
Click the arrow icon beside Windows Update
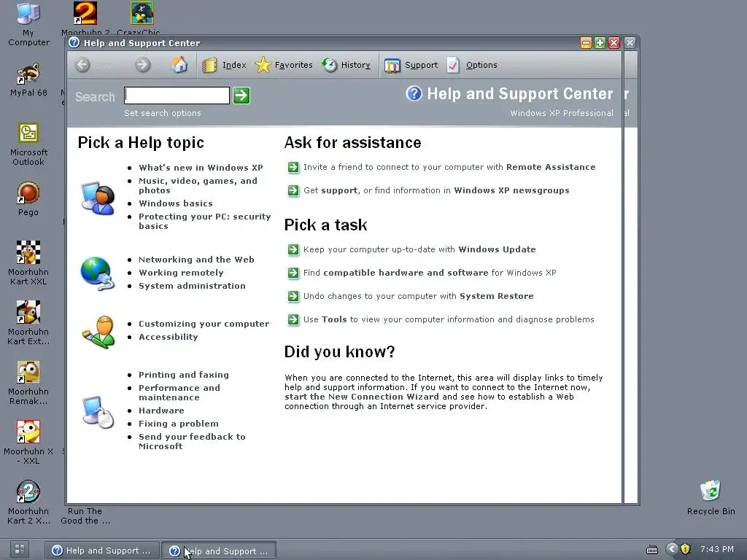point(293,249)
